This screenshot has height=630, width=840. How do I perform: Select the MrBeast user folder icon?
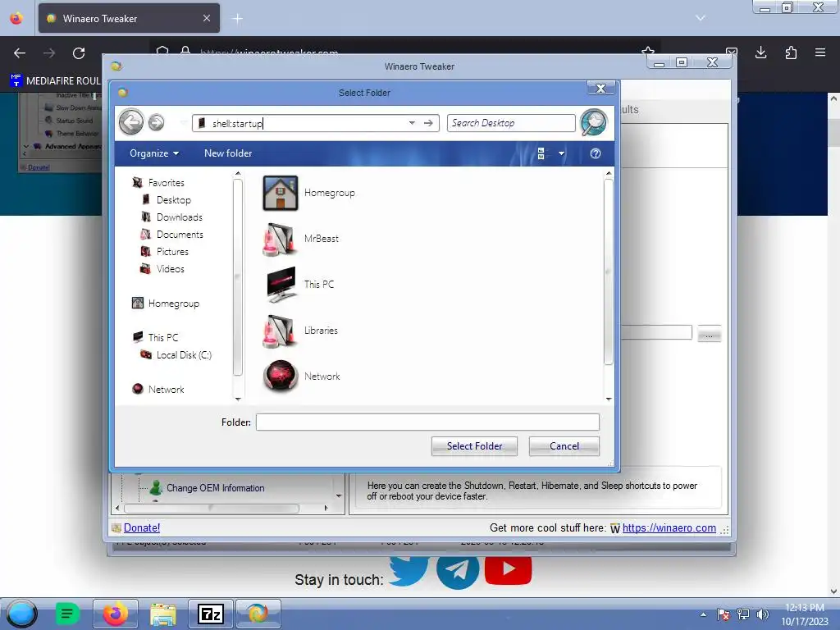point(281,239)
